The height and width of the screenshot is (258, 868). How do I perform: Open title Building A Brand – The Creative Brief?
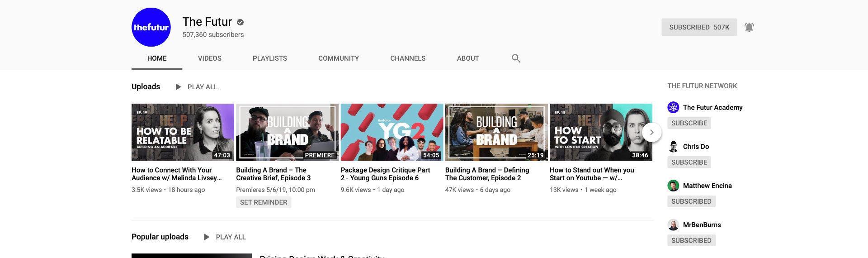(274, 174)
